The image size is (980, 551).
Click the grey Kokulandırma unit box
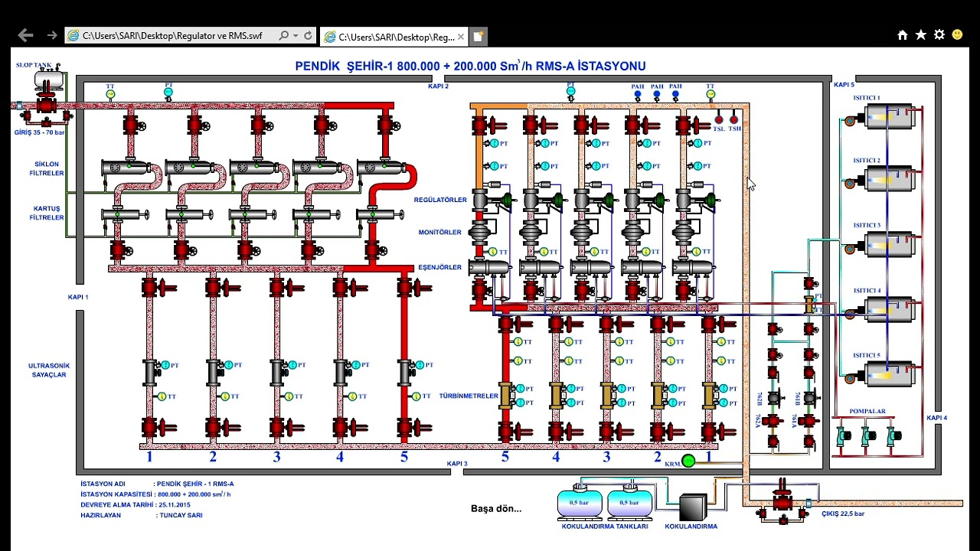click(693, 508)
